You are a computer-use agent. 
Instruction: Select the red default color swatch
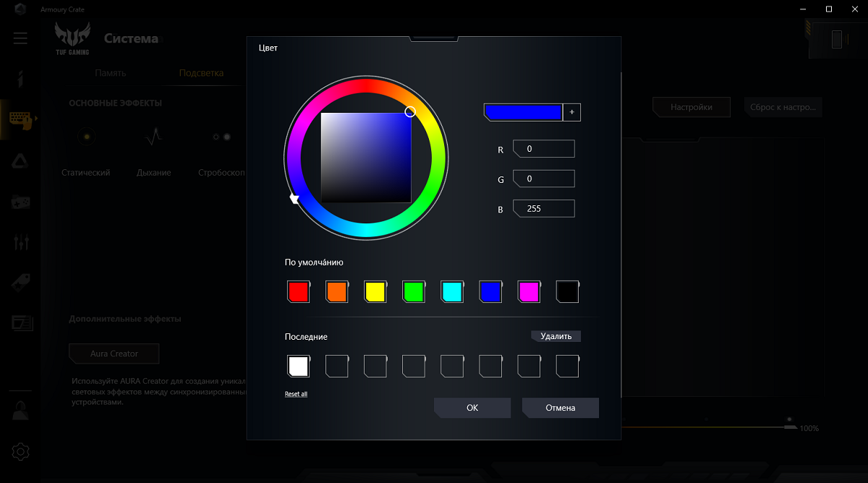298,292
